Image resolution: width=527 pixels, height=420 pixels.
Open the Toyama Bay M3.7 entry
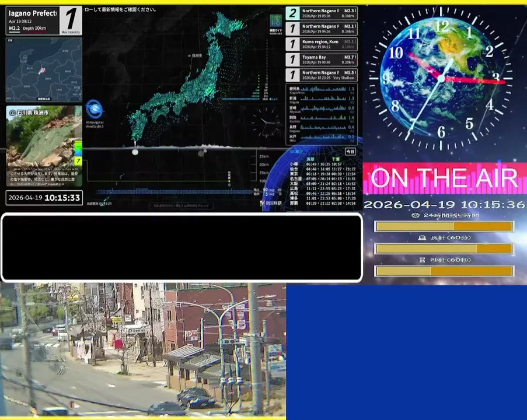click(322, 60)
